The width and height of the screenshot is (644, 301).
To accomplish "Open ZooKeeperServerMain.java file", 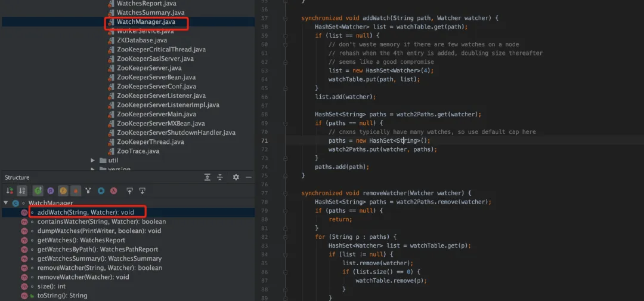I will pyautogui.click(x=156, y=114).
